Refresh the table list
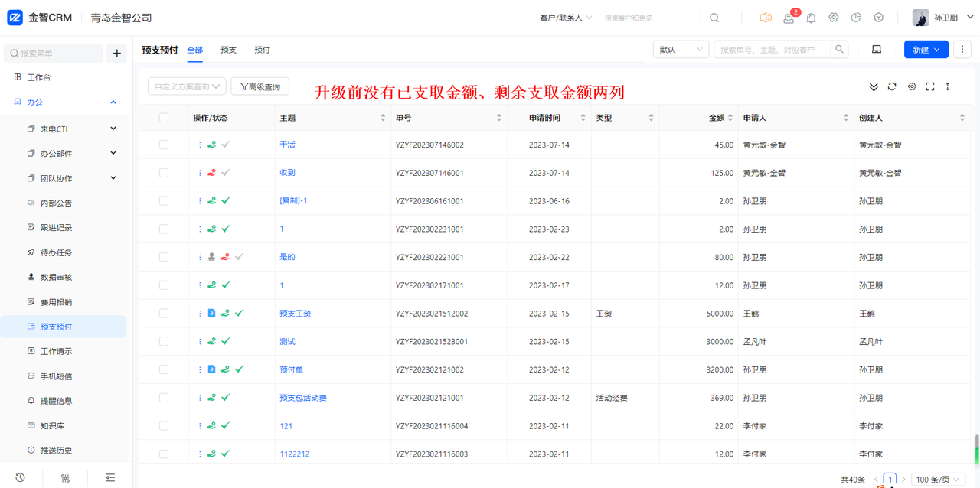This screenshot has width=980, height=488. (892, 87)
